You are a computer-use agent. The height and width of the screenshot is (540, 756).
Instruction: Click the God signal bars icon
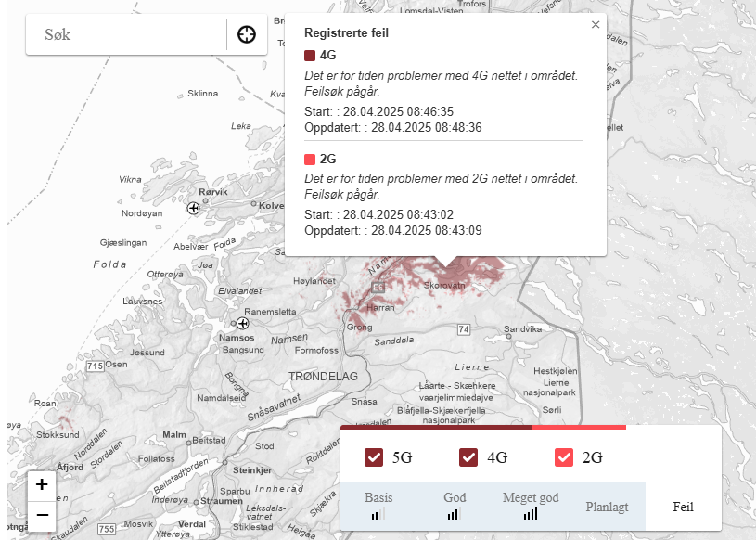[x=454, y=514]
